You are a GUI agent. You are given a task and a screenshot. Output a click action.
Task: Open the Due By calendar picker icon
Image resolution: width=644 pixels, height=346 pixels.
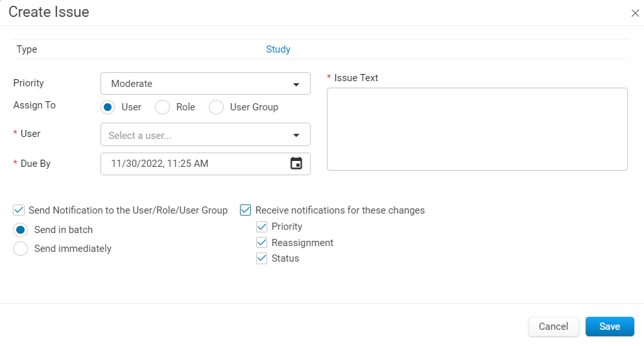pos(296,163)
